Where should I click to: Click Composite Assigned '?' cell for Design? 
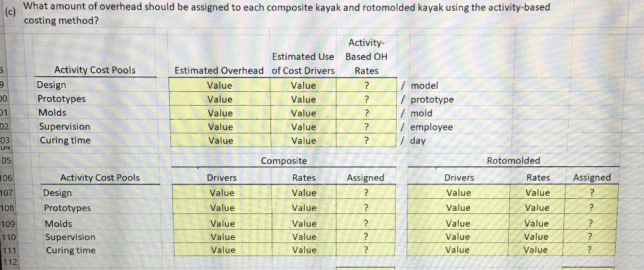366,193
